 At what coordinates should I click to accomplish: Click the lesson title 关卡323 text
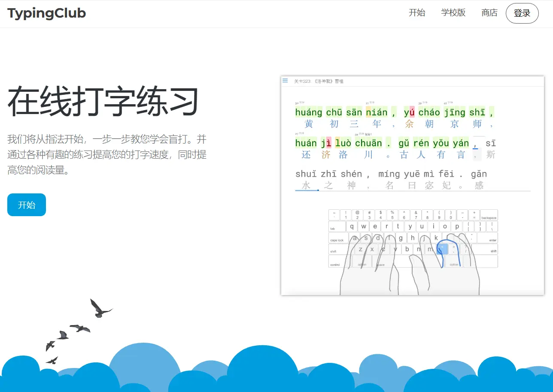click(318, 81)
